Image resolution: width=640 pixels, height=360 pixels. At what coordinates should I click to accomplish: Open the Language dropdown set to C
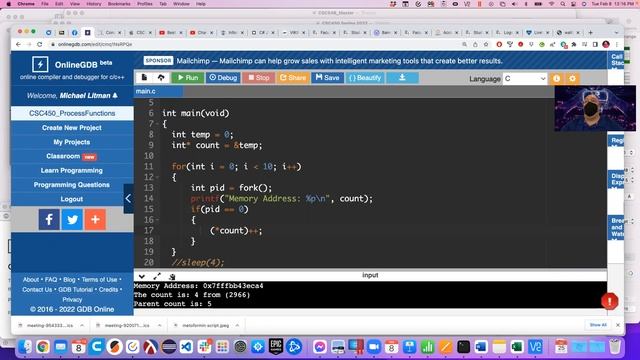coord(525,78)
